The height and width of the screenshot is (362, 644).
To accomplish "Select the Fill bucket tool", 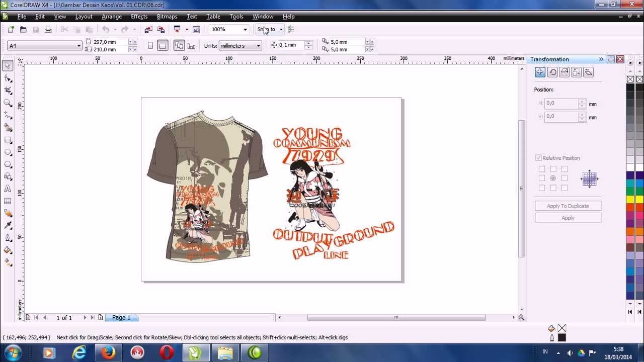I will point(8,250).
